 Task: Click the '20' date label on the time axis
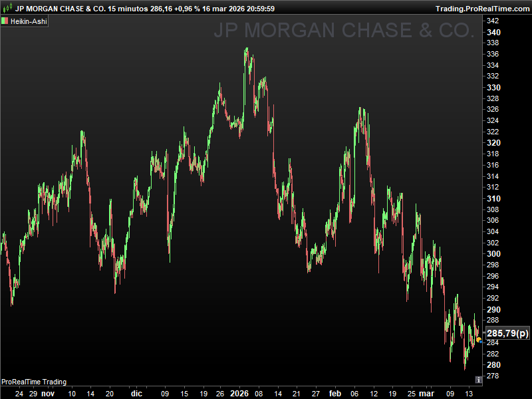110,394
